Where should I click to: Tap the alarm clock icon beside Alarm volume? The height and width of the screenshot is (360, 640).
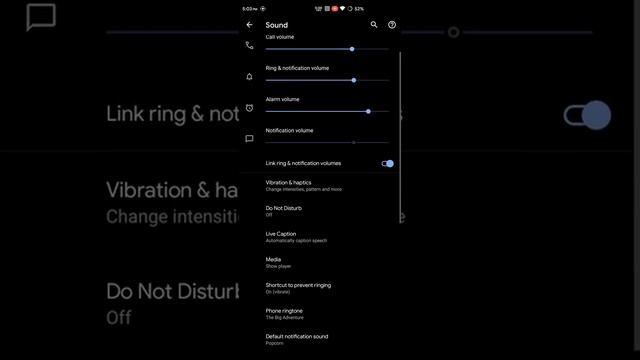click(249, 108)
